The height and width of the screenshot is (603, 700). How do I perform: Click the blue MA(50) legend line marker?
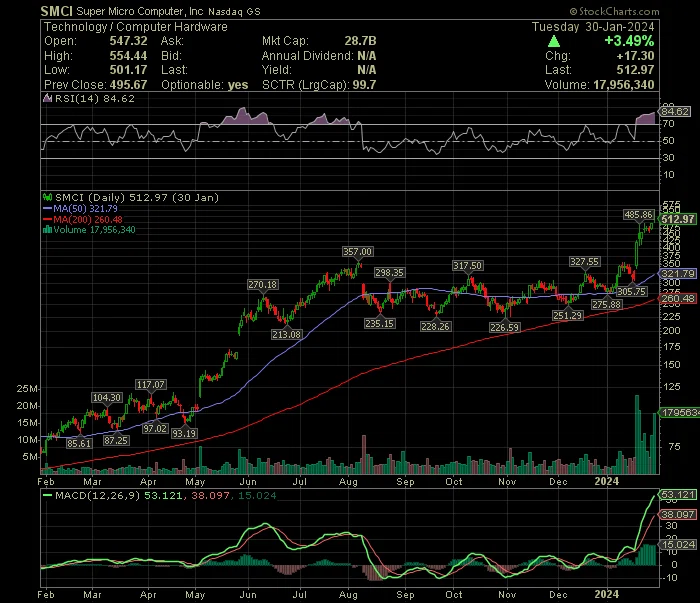47,208
